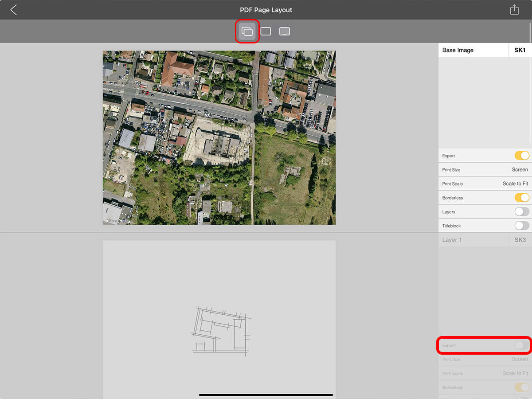The width and height of the screenshot is (532, 399).
Task: Disable Borderless for the Base Image sheet
Action: [x=521, y=198]
